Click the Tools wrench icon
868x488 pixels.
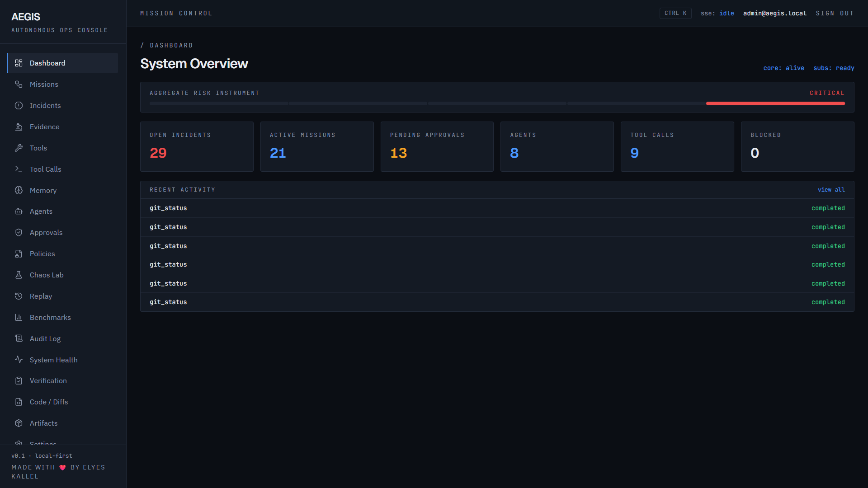pos(19,148)
